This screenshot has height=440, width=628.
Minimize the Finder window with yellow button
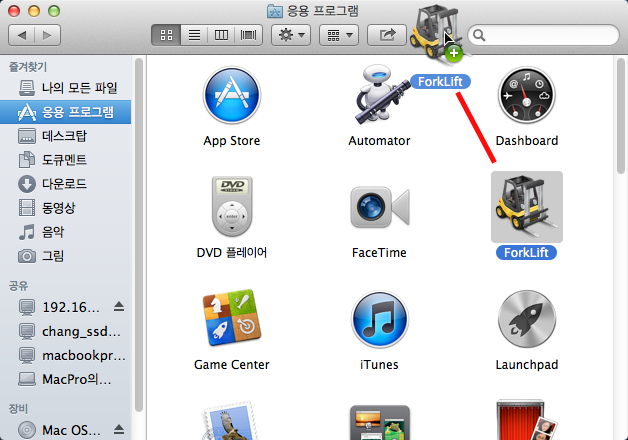[34, 11]
